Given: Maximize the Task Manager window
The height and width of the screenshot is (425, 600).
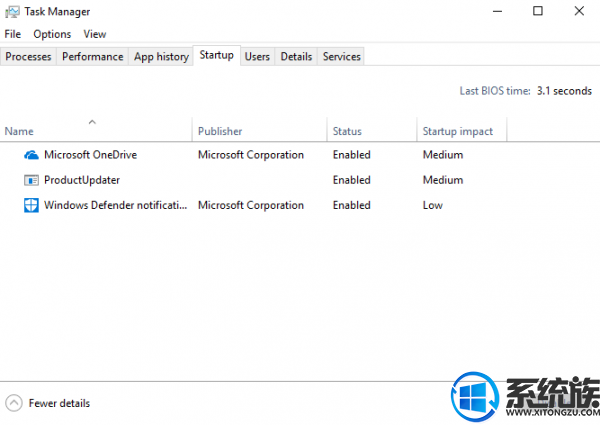Looking at the screenshot, I should coord(538,11).
